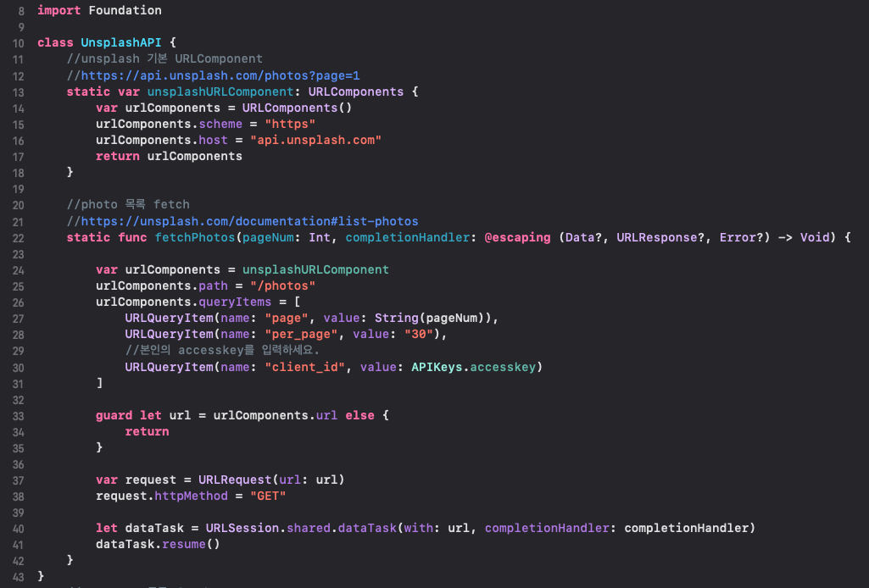Click the APIKeys identifier
869x588 pixels.
tap(437, 367)
